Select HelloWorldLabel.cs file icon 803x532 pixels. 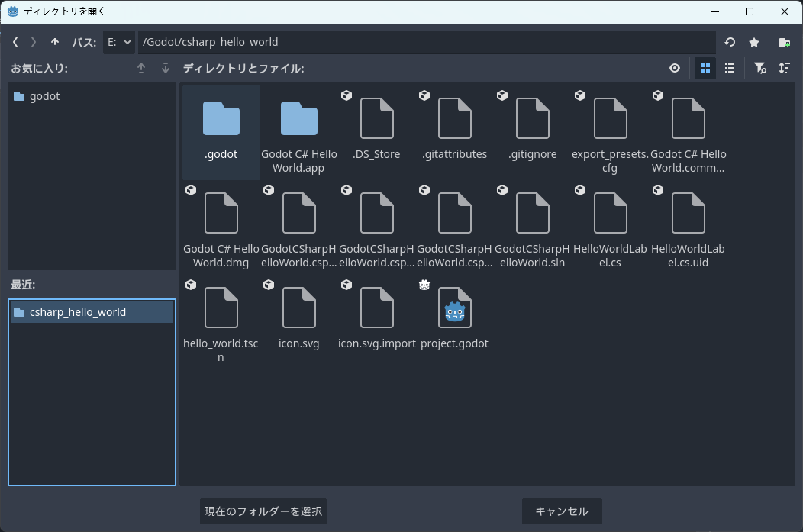(611, 213)
